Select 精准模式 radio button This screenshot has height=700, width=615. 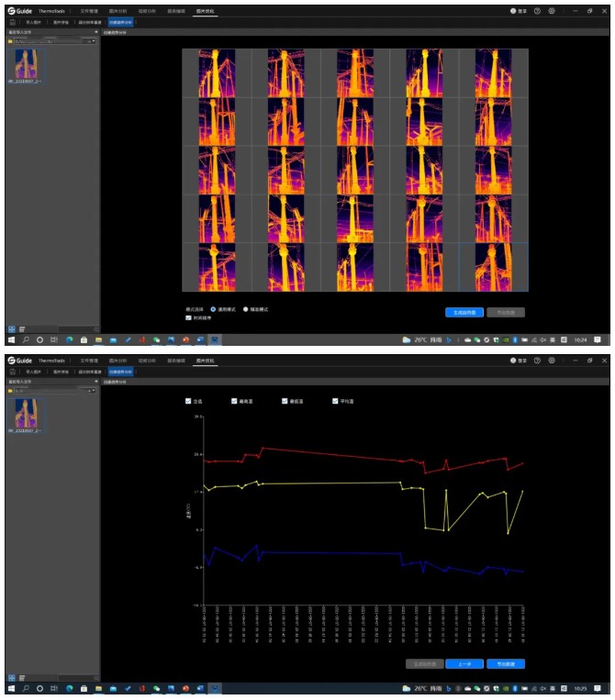coord(246,309)
